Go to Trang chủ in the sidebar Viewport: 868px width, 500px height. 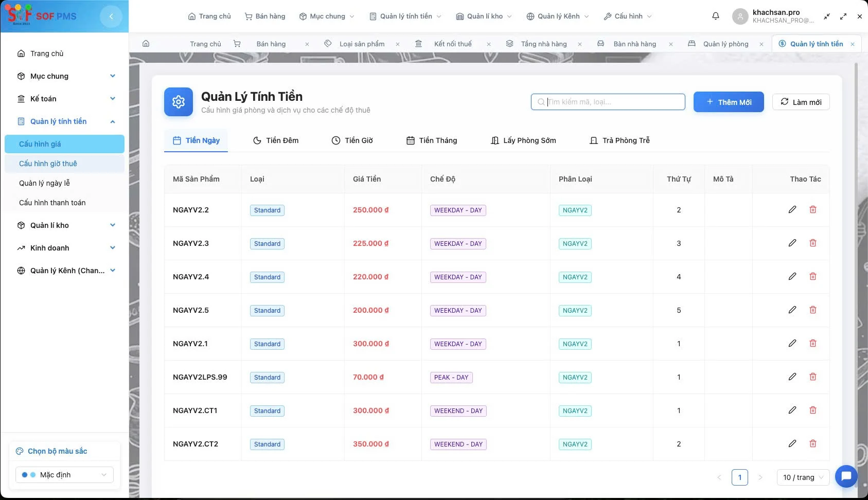tap(66, 53)
